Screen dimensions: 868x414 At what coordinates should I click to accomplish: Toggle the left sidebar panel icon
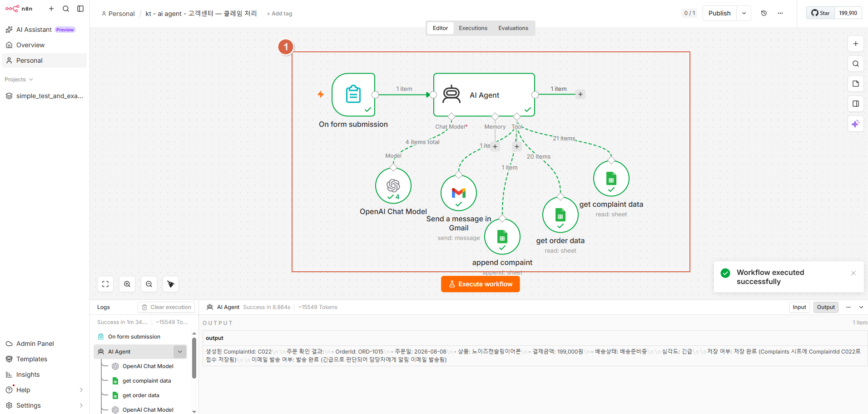point(80,9)
